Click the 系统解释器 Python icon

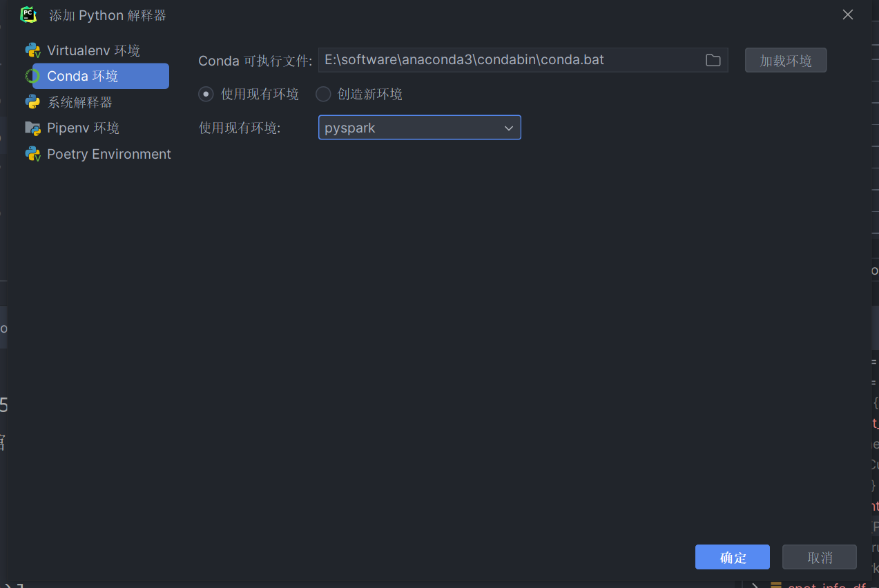32,102
